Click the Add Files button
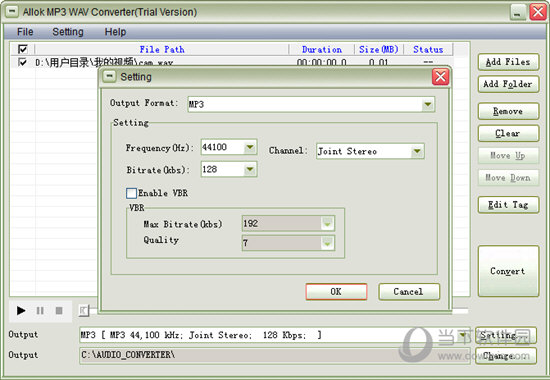550x380 pixels. click(x=508, y=62)
